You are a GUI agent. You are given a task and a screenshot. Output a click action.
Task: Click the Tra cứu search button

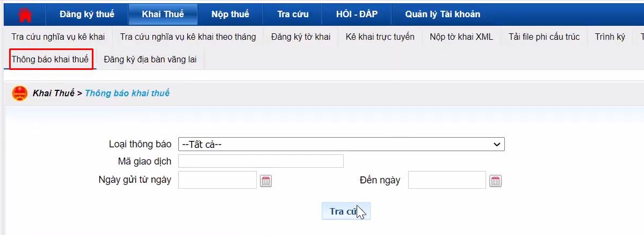click(346, 211)
